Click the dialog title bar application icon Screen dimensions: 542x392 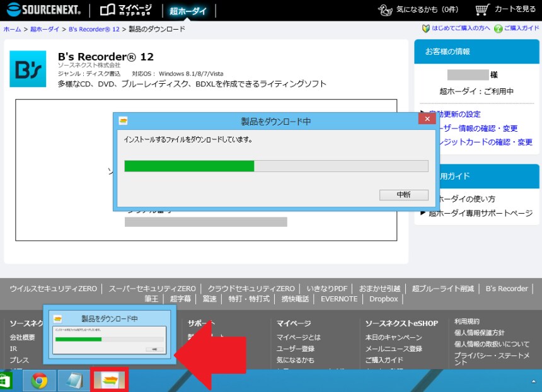coord(123,120)
